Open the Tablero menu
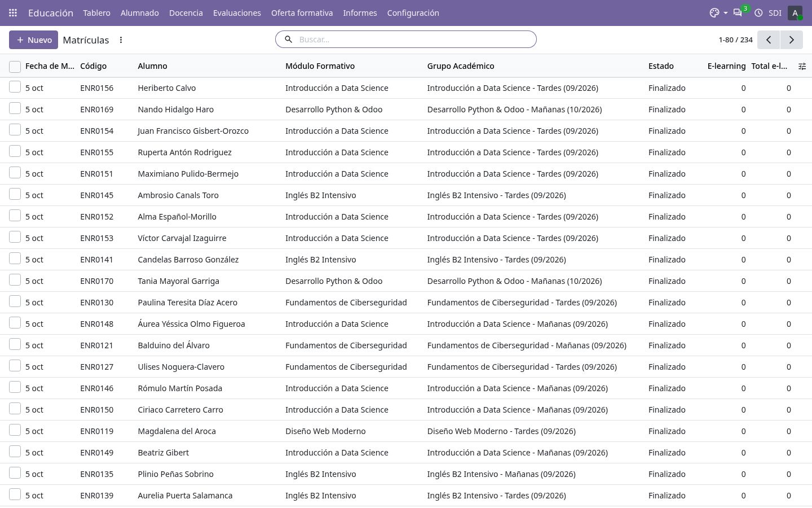The image size is (812, 508). [96, 12]
